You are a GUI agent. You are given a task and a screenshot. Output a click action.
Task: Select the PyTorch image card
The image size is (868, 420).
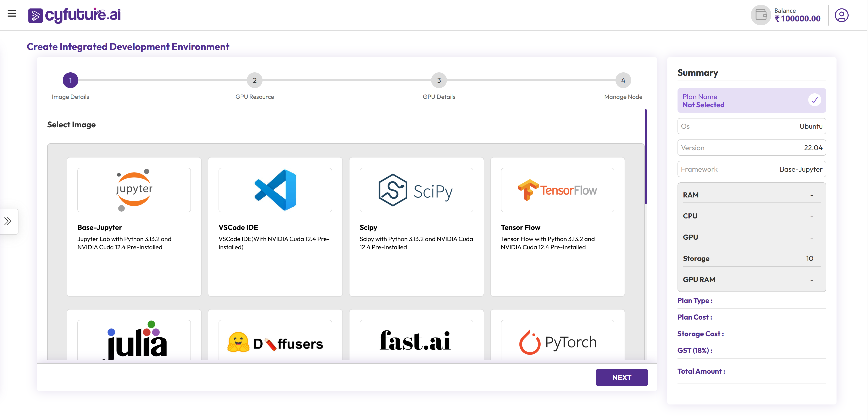click(x=557, y=342)
